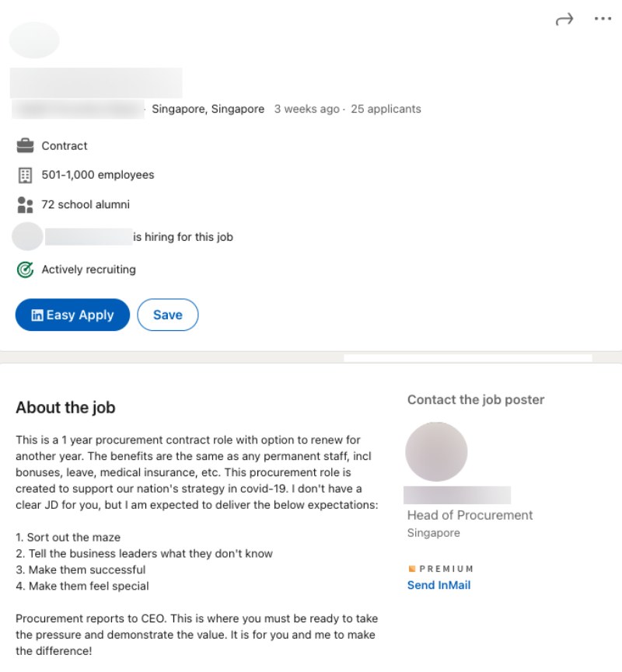Click the LinkedIn logo in Easy Apply
This screenshot has height=672, width=622.
pyautogui.click(x=37, y=315)
